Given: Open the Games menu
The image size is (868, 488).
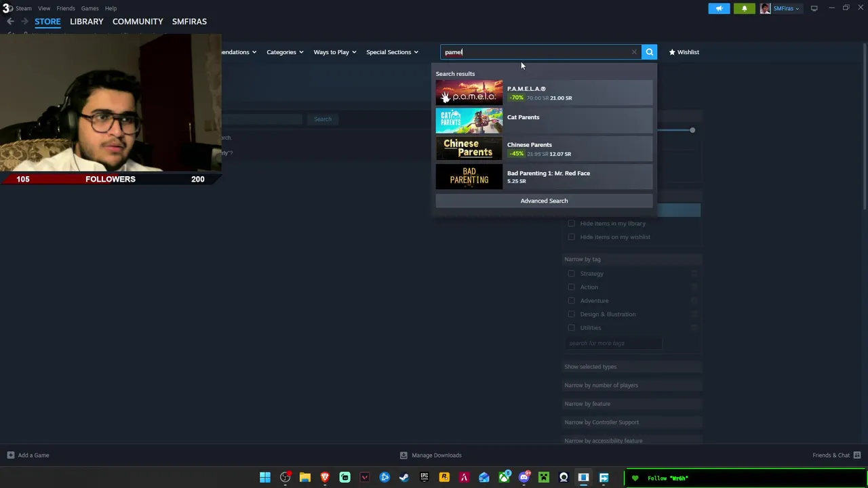Looking at the screenshot, I should click(x=90, y=8).
